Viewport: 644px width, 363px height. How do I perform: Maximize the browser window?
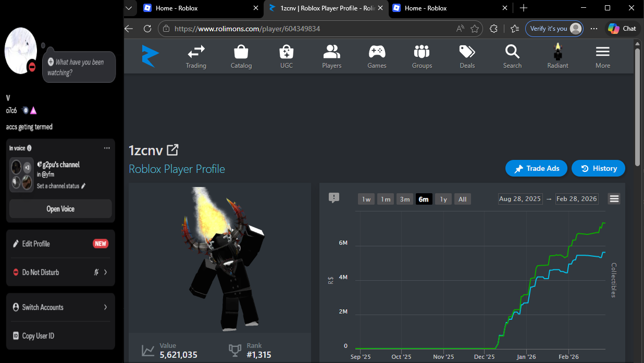pos(608,8)
